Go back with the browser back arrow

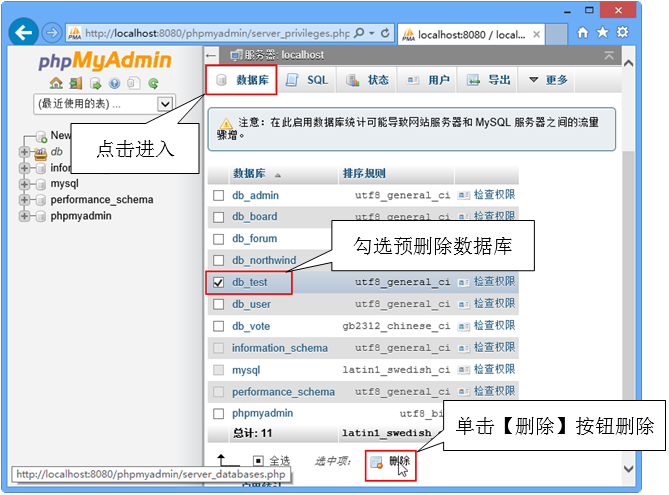[x=23, y=32]
